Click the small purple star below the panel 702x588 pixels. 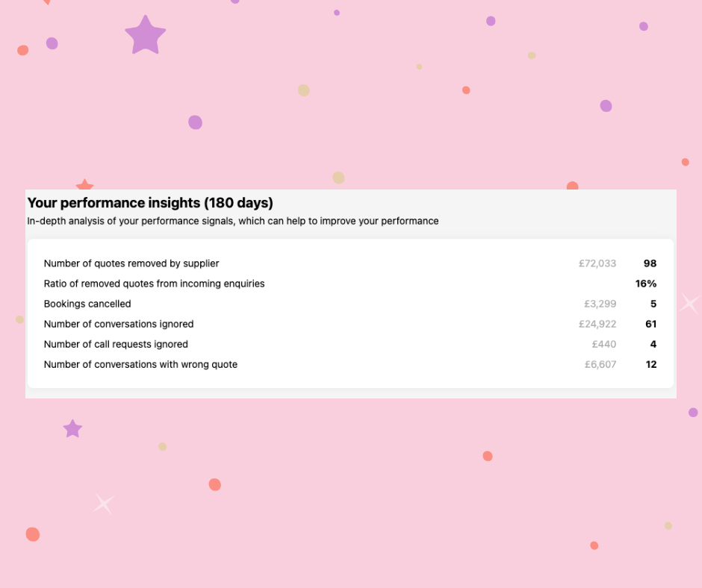(72, 428)
